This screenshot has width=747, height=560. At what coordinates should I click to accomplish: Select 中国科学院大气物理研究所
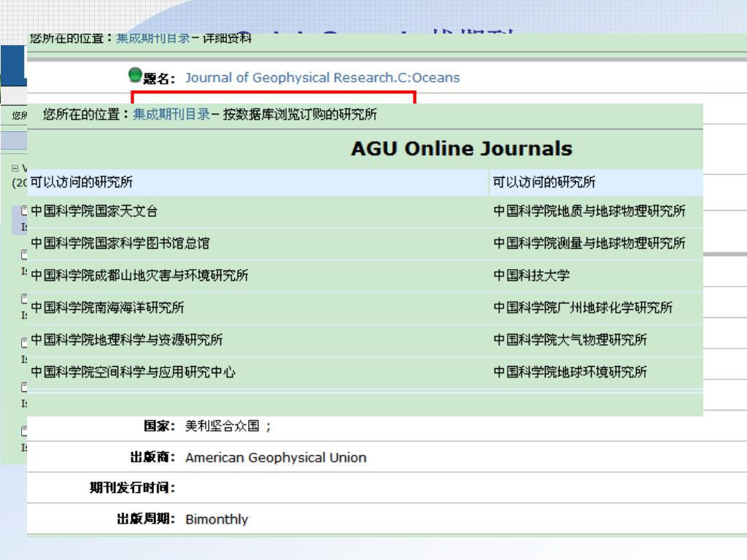coord(570,340)
